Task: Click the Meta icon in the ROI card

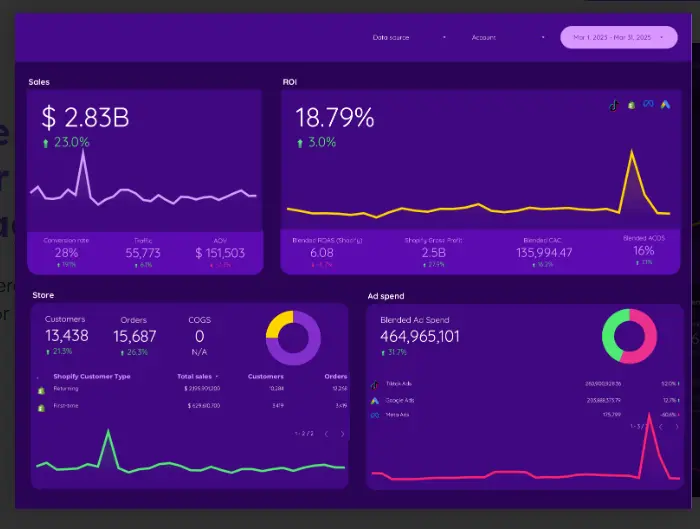Action: [648, 104]
